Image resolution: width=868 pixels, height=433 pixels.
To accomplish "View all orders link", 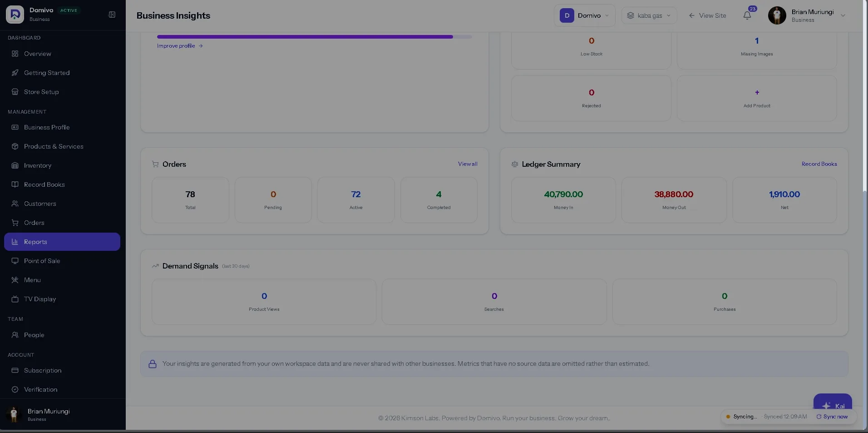I will point(468,164).
